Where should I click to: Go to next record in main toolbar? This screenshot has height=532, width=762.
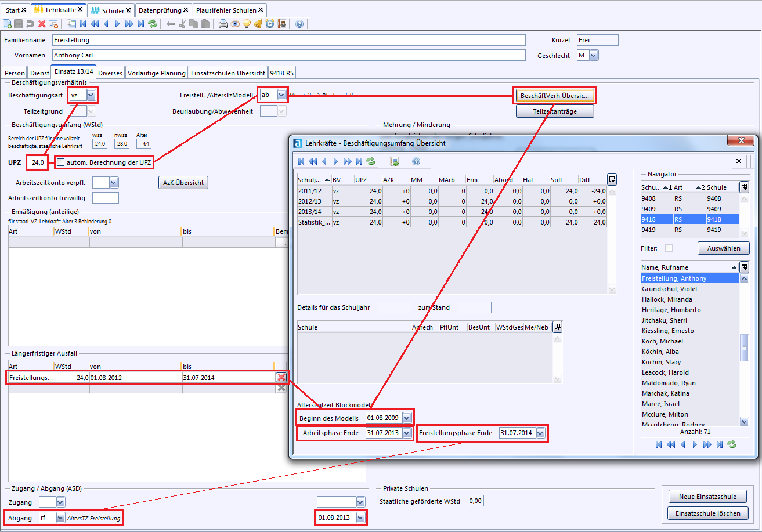click(118, 24)
